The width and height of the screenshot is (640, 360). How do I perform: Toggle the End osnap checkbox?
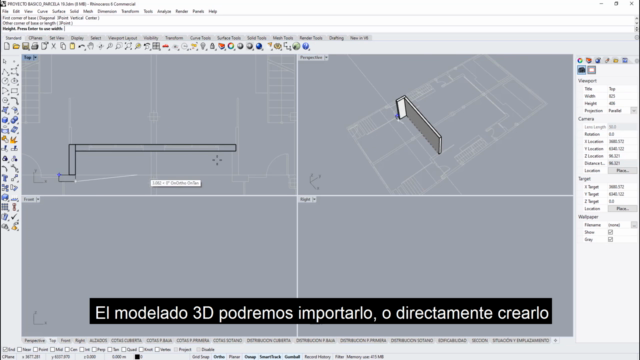pyautogui.click(x=5, y=349)
